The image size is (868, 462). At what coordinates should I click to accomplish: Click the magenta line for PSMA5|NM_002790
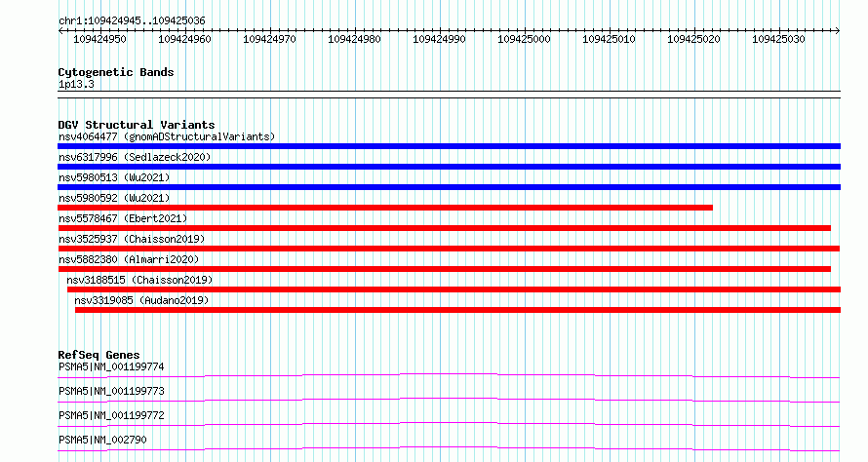coord(449,449)
